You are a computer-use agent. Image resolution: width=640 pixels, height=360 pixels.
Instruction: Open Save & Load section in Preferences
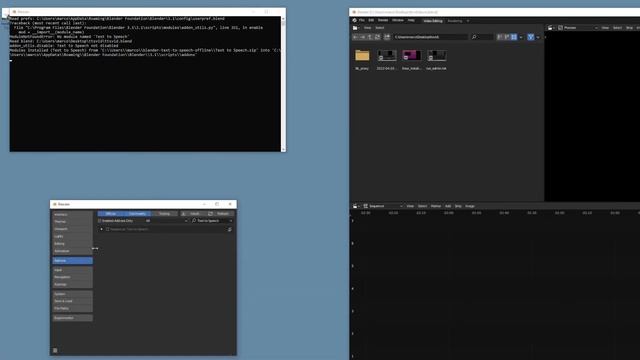pos(72,301)
